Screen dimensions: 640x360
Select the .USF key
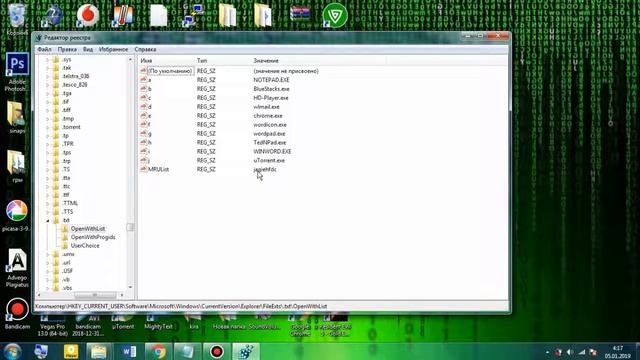67,271
